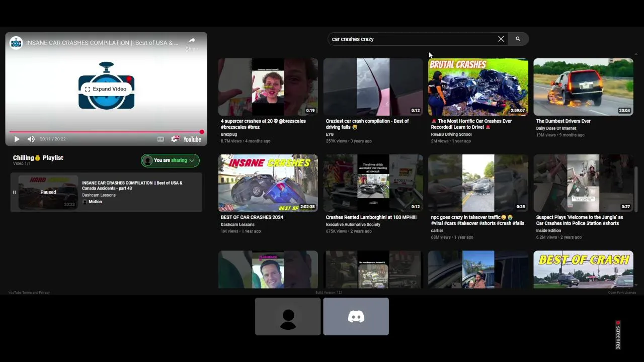This screenshot has height=362, width=644.
Task: Open 'The Dumbest Drivers Ever' thumbnail
Action: coord(584,87)
